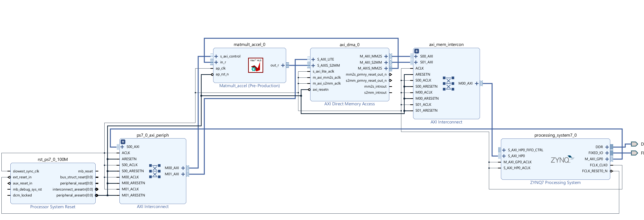Image resolution: width=644 pixels, height=220 pixels.
Task: Click the ZYNQ7 Processing System label
Action: point(555,183)
